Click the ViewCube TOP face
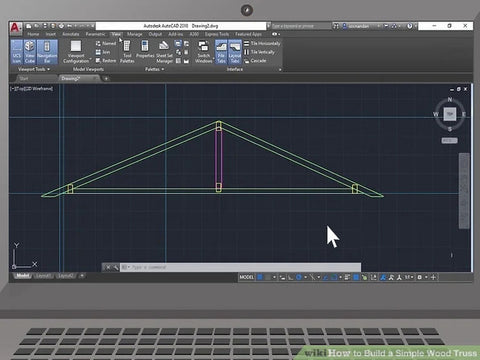The height and width of the screenshot is (360, 480). tap(450, 114)
